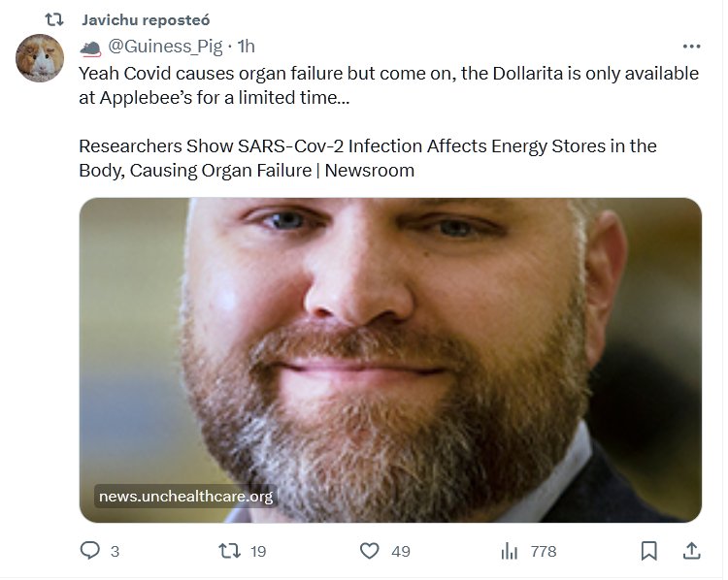
Task: Click the reply count number 3
Action: [115, 551]
